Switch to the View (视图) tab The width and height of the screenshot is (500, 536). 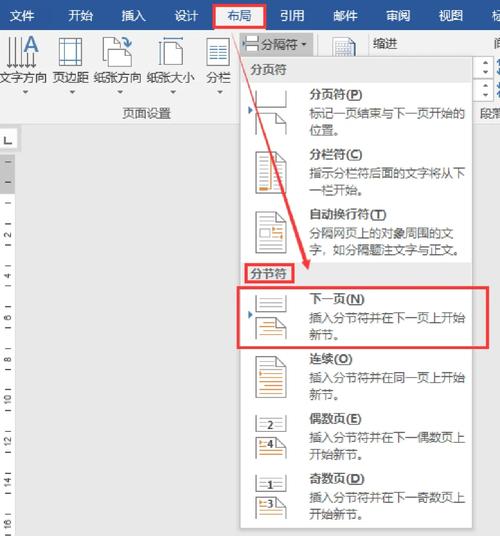451,16
